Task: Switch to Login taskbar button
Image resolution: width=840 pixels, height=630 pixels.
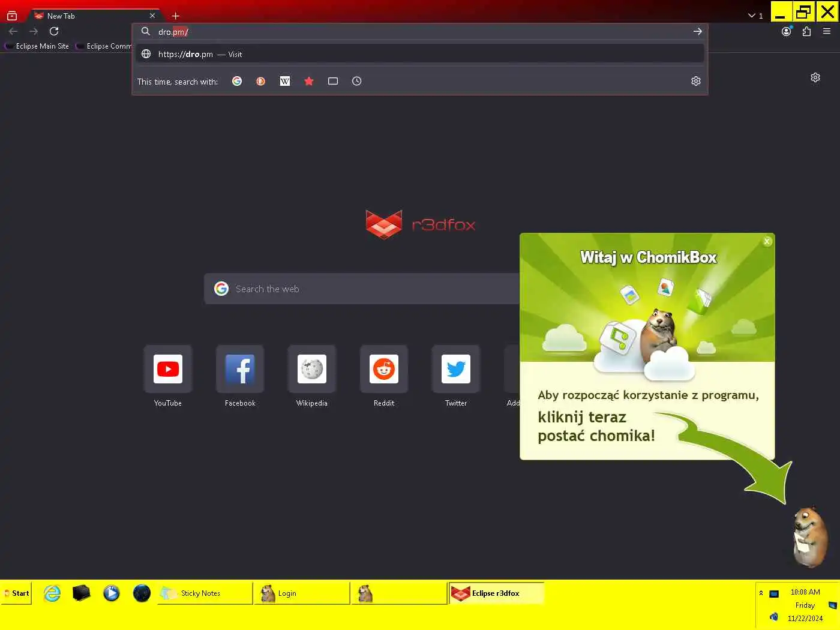Action: tap(302, 593)
